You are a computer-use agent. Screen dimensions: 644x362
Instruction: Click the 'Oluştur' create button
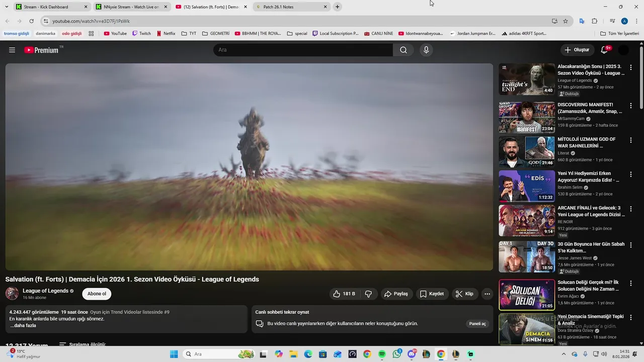click(x=577, y=50)
